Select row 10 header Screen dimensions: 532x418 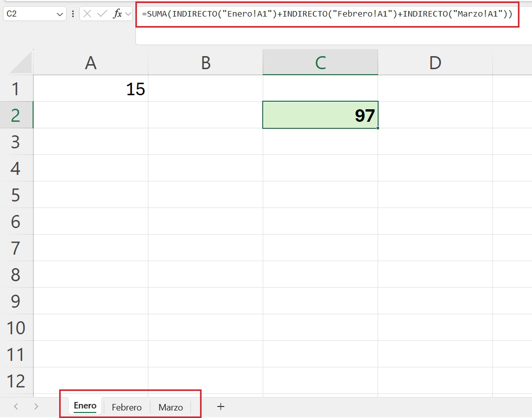[x=16, y=328]
